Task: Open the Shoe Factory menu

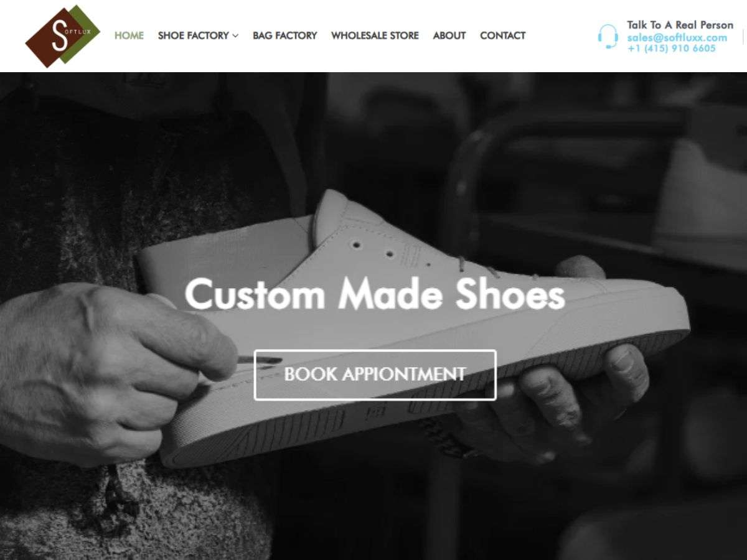Action: 198,36
